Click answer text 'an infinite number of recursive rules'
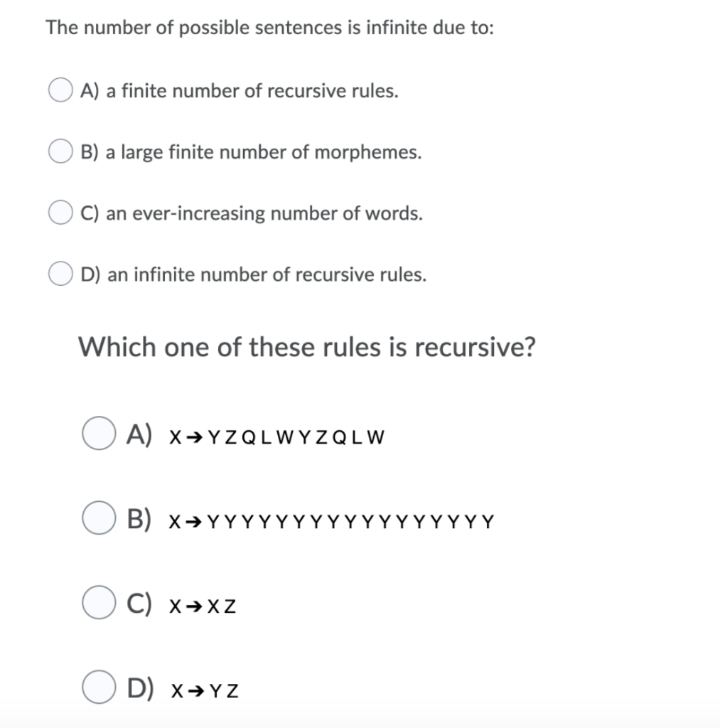This screenshot has height=728, width=720. pyautogui.click(x=254, y=274)
